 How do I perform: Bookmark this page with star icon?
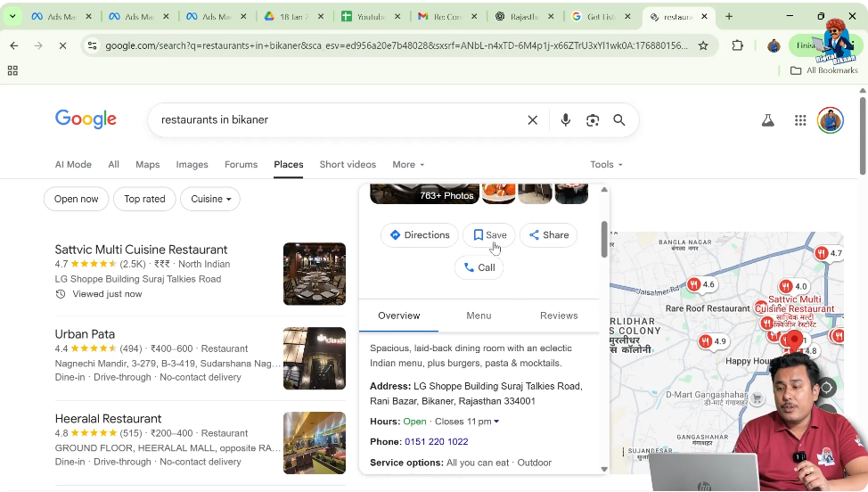pyautogui.click(x=703, y=46)
